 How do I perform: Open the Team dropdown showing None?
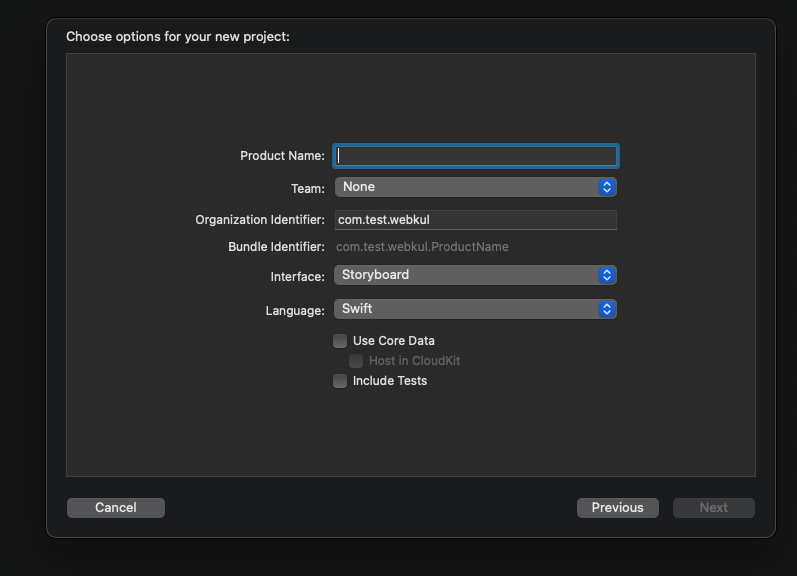[467, 187]
